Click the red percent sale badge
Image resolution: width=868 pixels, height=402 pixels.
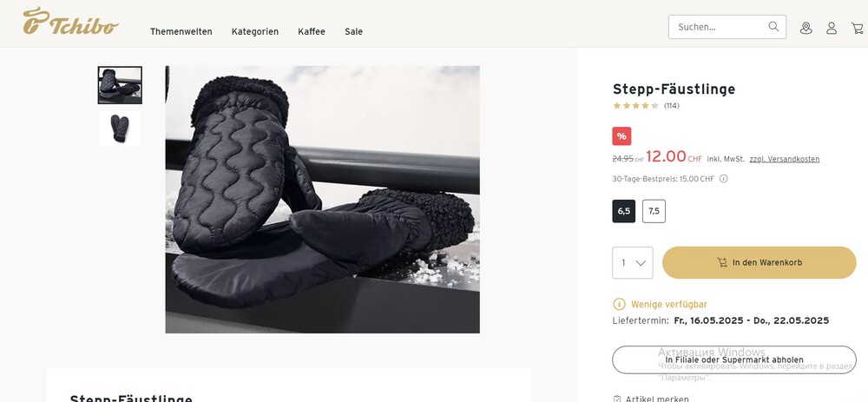point(621,136)
